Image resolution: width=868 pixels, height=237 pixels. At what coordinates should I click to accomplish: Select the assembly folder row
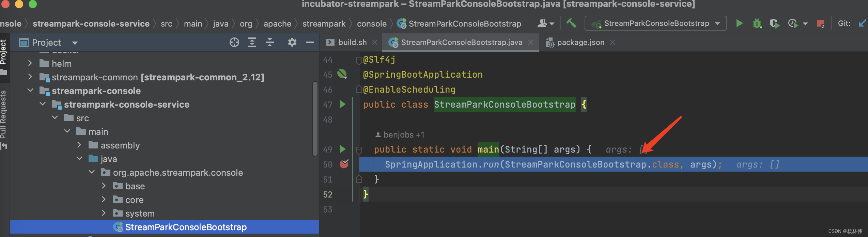click(165, 145)
